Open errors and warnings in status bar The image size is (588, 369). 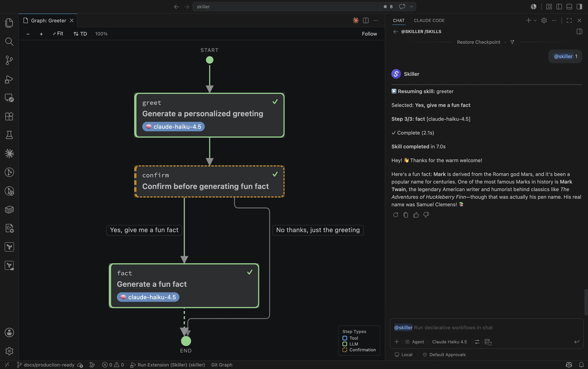tap(113, 365)
